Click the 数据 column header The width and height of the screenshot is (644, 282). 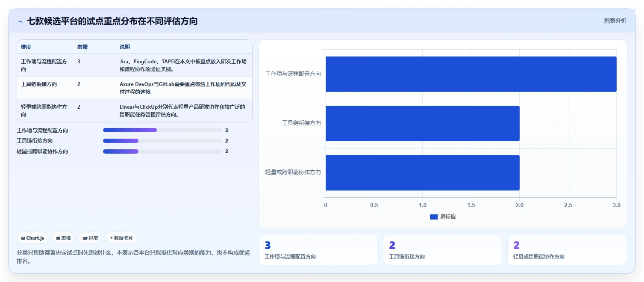click(x=82, y=47)
